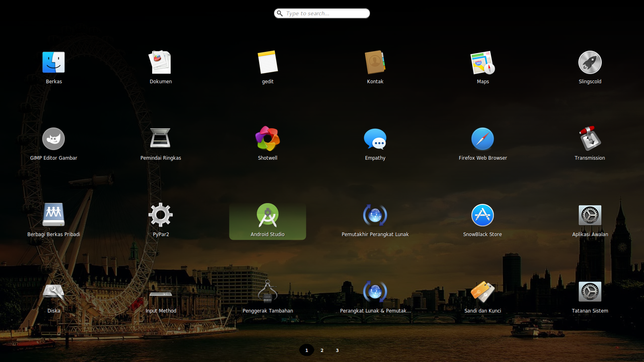
Task: Start the gedit text editor
Action: point(268,62)
